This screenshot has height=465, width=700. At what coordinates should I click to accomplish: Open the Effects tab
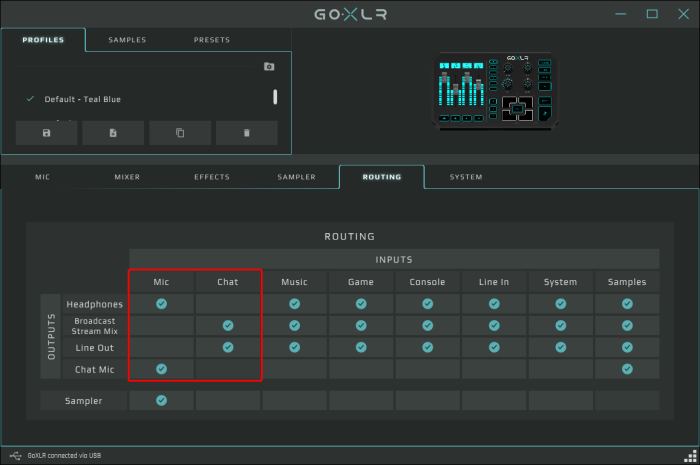(x=212, y=177)
